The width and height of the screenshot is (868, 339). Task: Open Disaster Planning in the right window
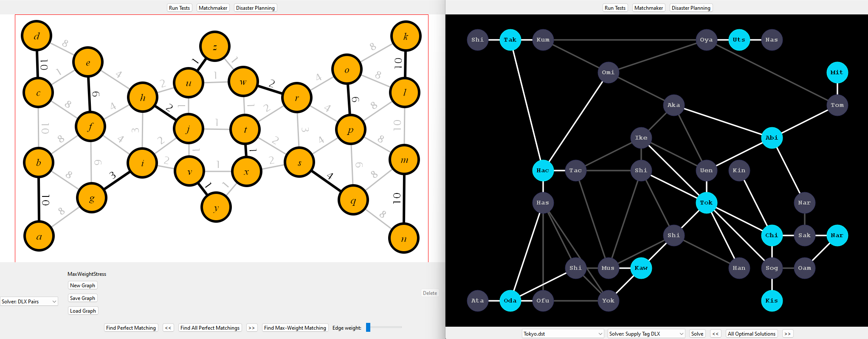(x=691, y=8)
